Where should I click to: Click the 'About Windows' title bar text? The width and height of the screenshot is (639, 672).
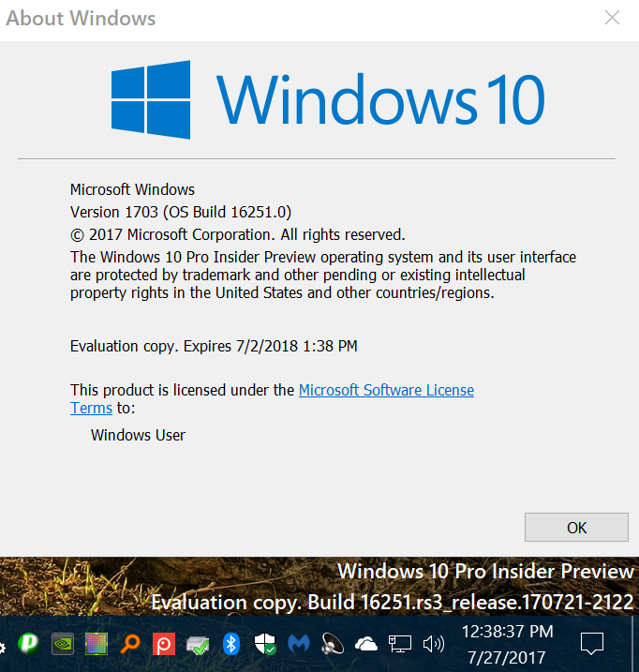pos(81,18)
